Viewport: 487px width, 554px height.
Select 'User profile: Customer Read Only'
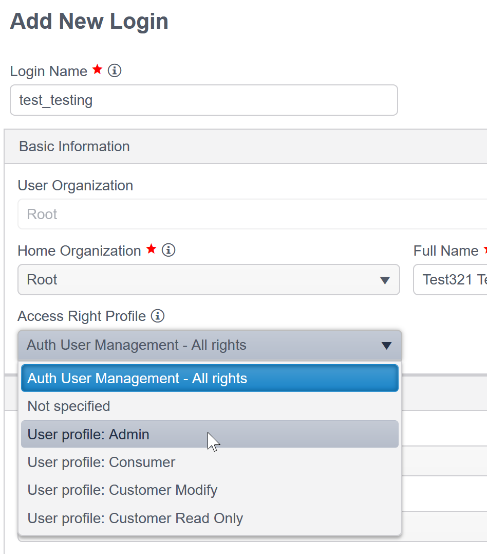coord(210,518)
